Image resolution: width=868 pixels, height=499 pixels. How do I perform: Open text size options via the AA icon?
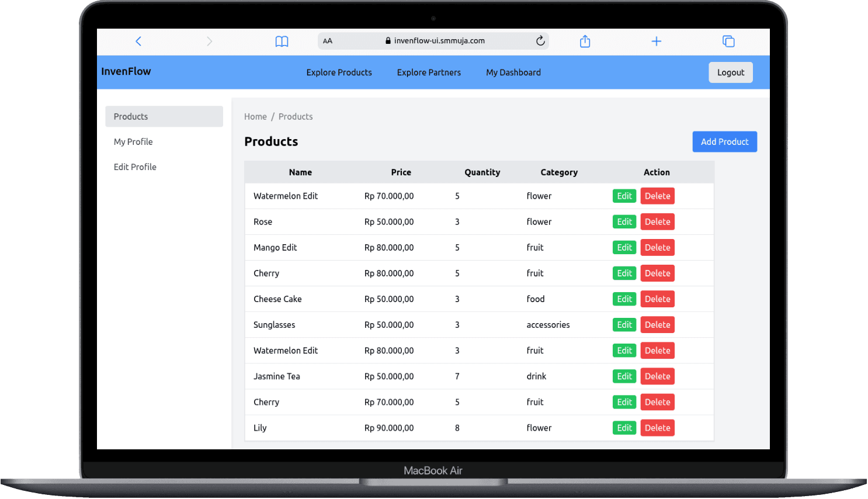click(328, 41)
